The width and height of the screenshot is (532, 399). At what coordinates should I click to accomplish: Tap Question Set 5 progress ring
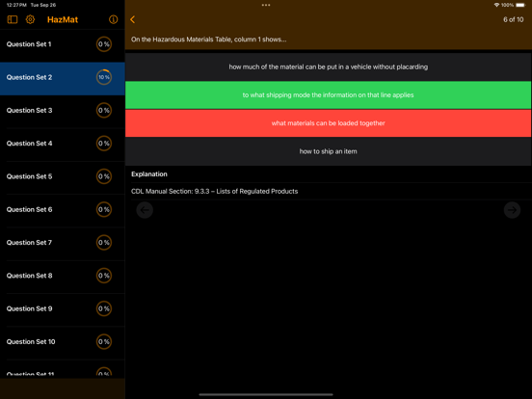point(104,176)
